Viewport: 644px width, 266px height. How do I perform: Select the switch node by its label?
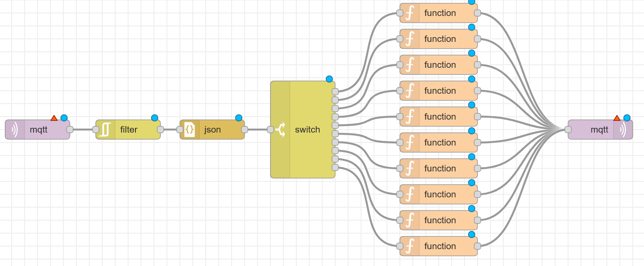(x=308, y=130)
